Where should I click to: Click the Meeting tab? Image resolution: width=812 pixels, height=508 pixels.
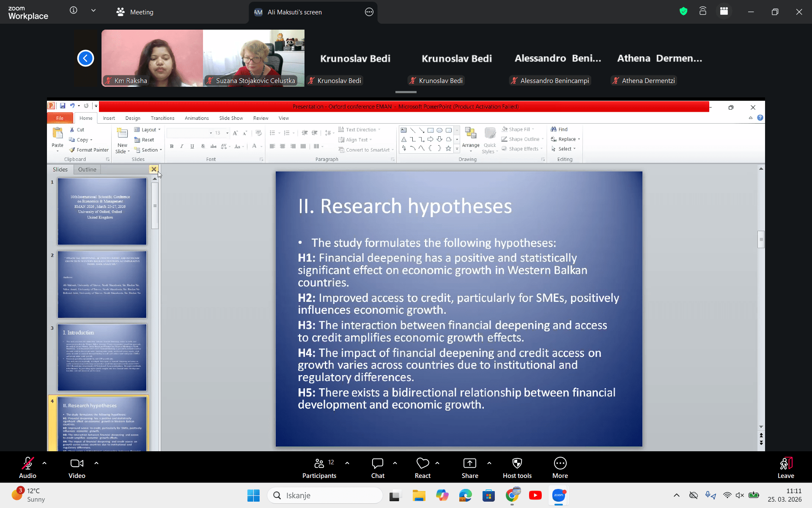coord(135,12)
